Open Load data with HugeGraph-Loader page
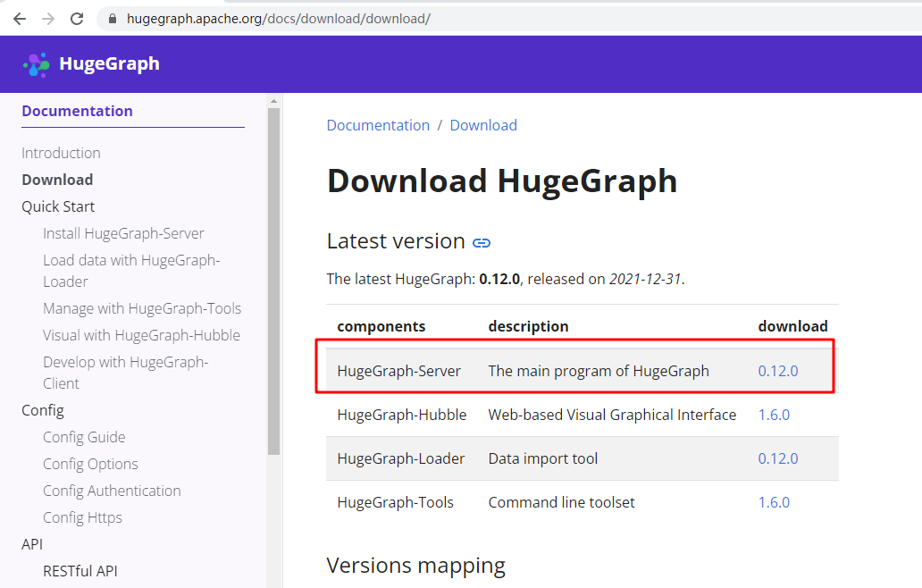 [x=131, y=271]
